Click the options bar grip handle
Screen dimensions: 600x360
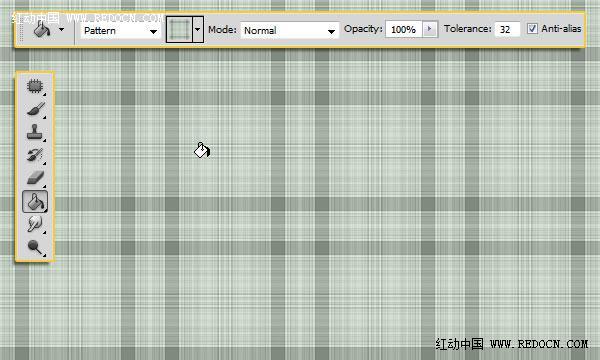click(x=22, y=30)
